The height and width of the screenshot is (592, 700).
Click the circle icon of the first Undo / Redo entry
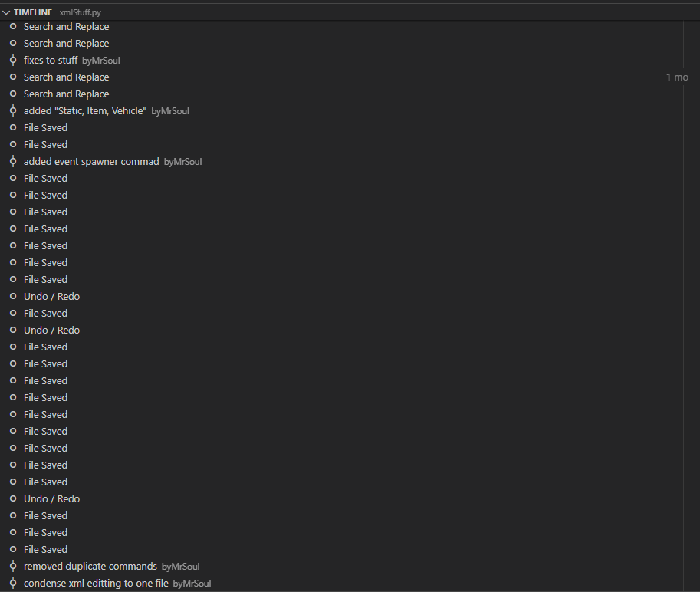[x=13, y=297]
